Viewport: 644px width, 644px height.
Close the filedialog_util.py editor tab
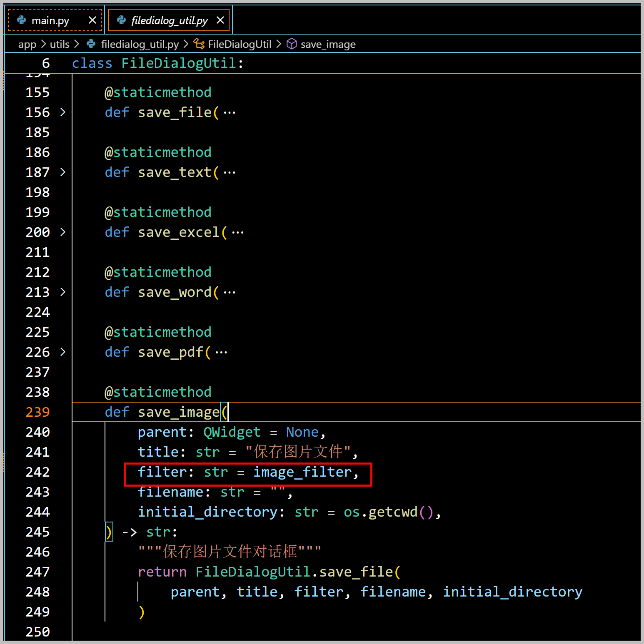(220, 20)
